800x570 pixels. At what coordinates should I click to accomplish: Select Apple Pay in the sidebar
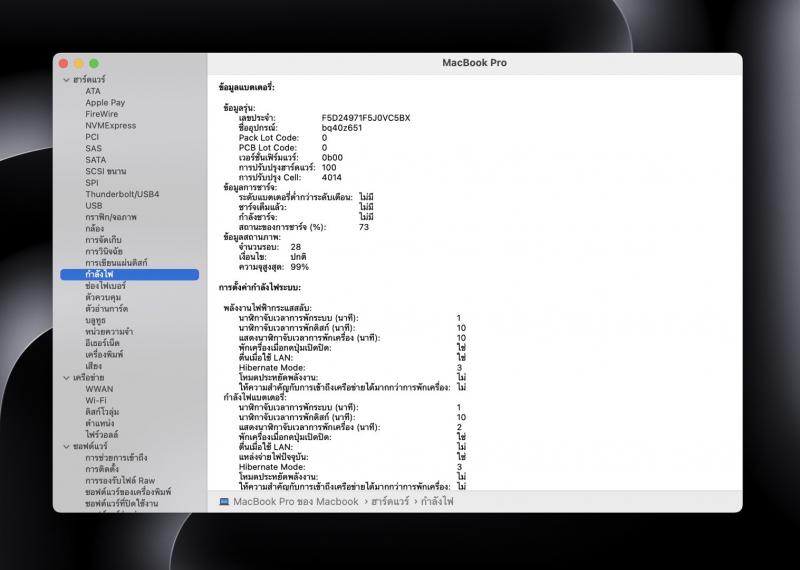click(x=105, y=103)
